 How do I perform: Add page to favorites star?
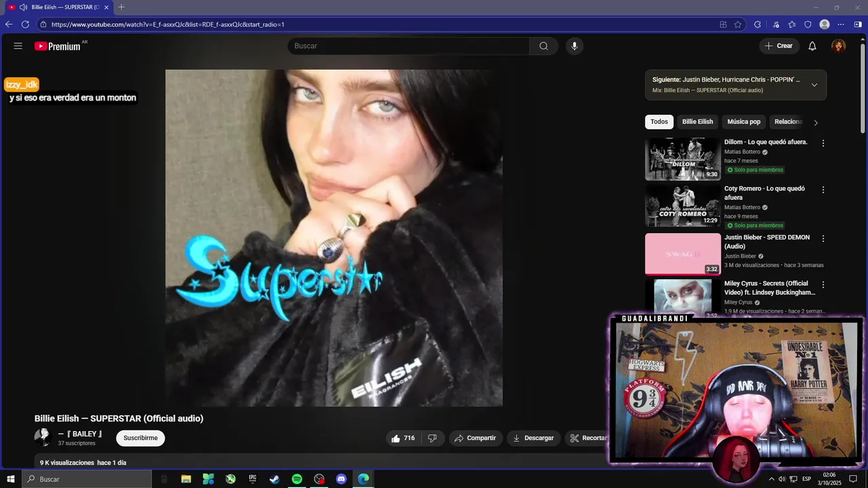pos(738,24)
